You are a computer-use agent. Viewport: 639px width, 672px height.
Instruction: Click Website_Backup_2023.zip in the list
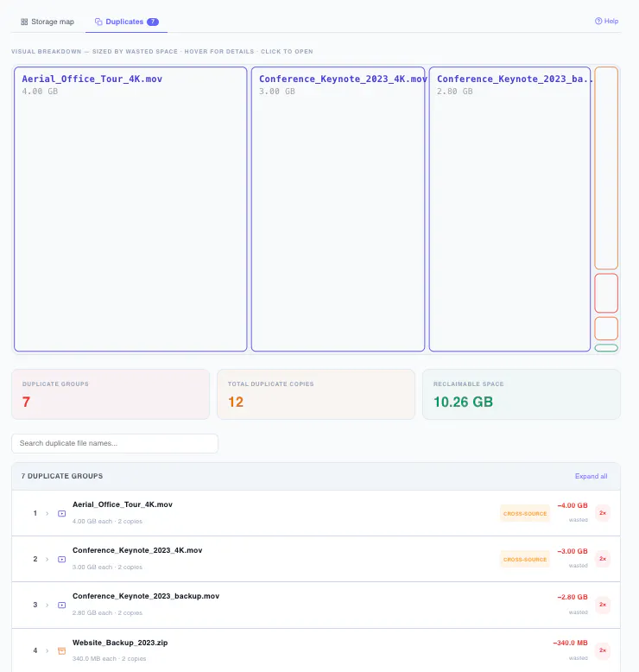[120, 643]
